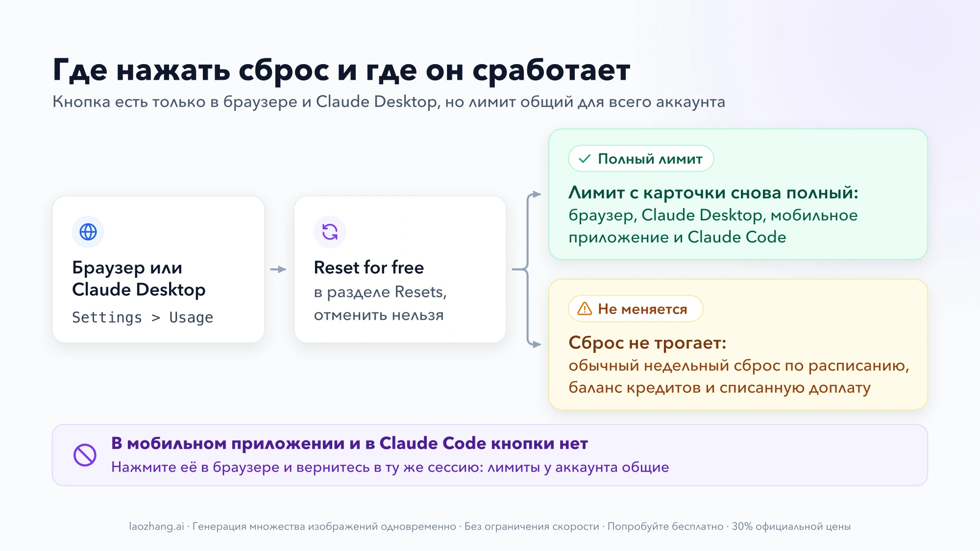This screenshot has height=551, width=980.
Task: Click the purple refresh arrows icon
Action: point(330,232)
